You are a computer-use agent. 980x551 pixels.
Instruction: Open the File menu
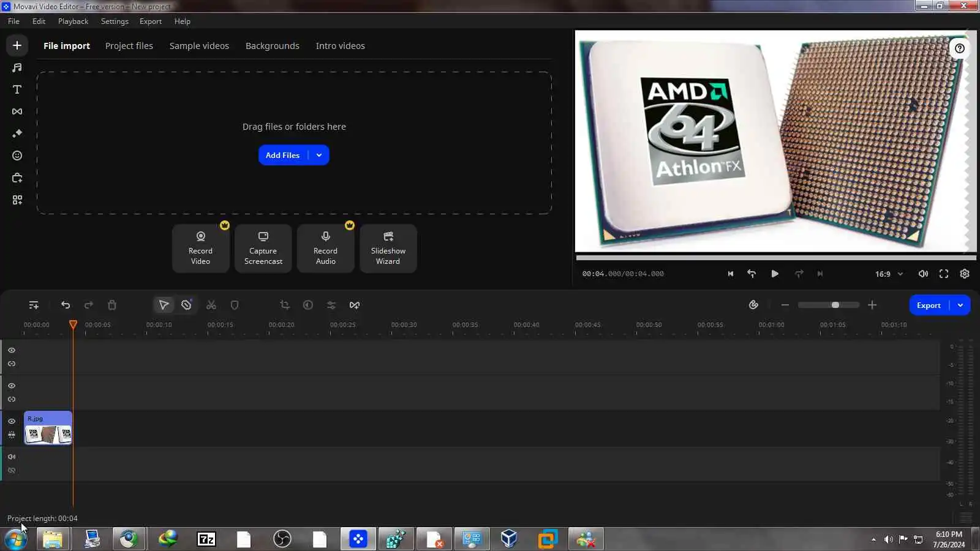click(13, 21)
